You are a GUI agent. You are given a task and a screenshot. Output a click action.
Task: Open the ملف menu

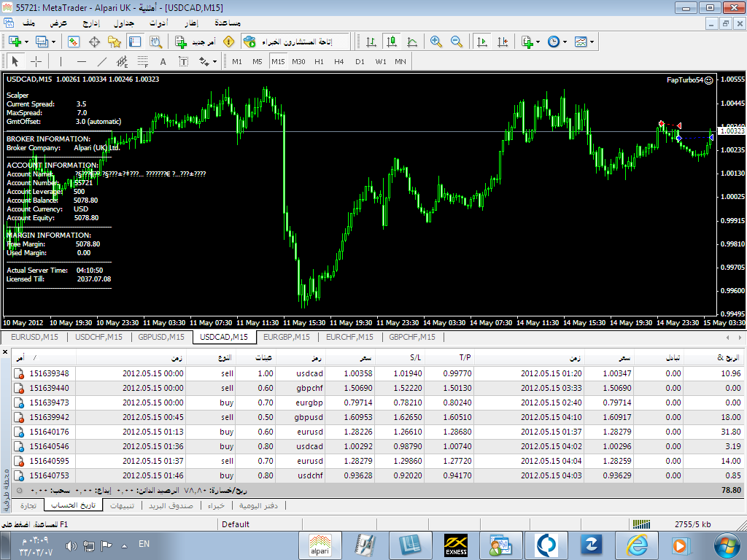tap(29, 23)
